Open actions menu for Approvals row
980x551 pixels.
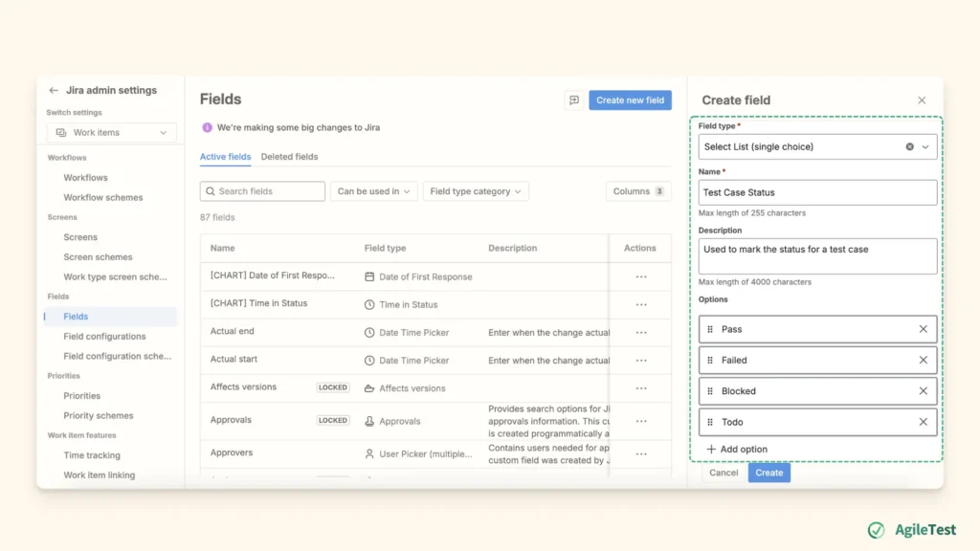(641, 421)
